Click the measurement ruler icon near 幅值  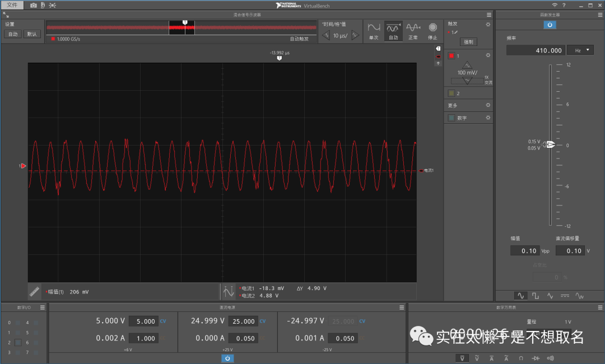tap(35, 291)
